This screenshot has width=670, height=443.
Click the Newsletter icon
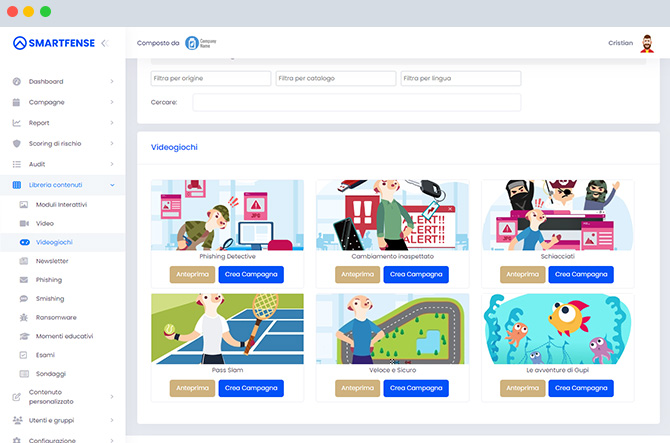click(24, 261)
